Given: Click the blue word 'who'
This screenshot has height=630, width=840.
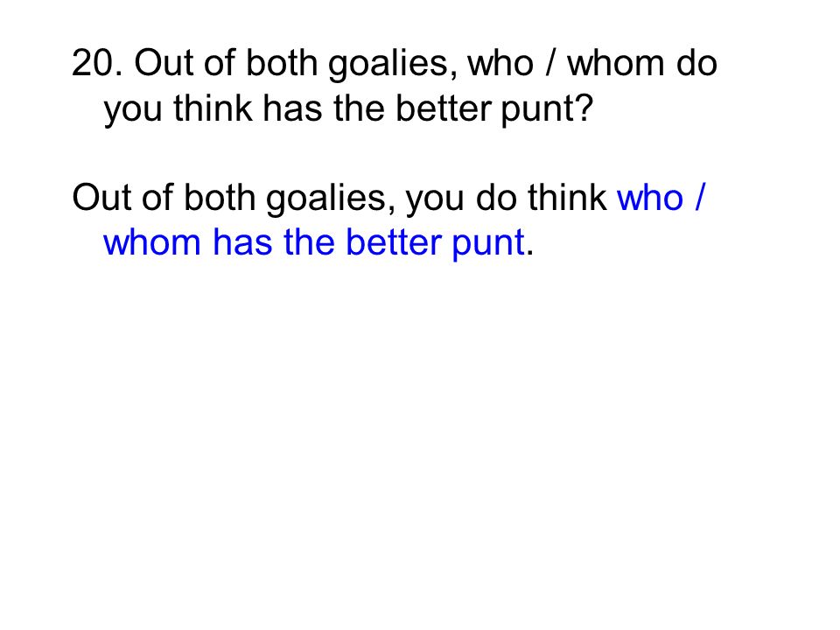Looking at the screenshot, I should (650, 197).
